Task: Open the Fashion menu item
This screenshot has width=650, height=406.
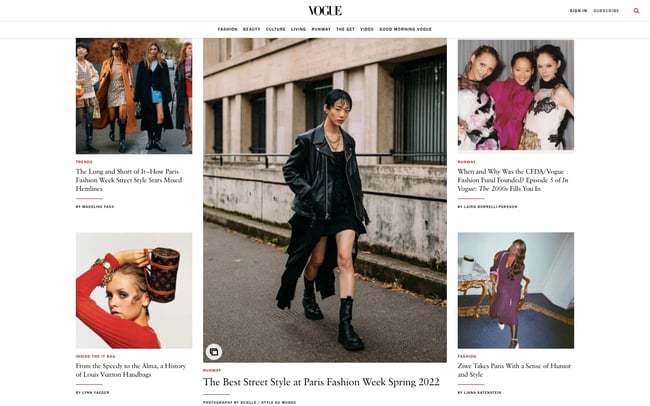Action: click(228, 29)
